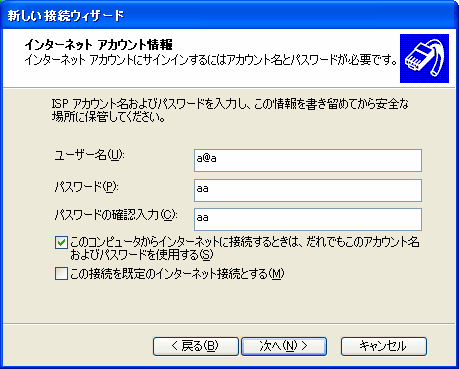Click the horizontal separator above the wizard buttons
459x369 pixels.
[x=229, y=323]
